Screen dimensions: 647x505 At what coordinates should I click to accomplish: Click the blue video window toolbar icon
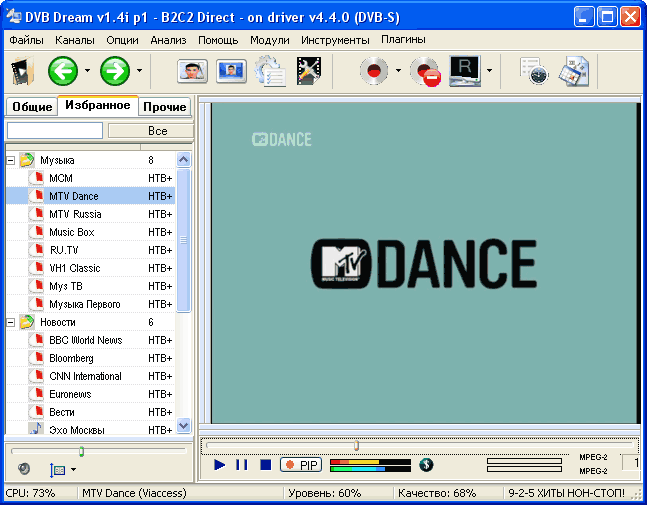pyautogui.click(x=231, y=71)
